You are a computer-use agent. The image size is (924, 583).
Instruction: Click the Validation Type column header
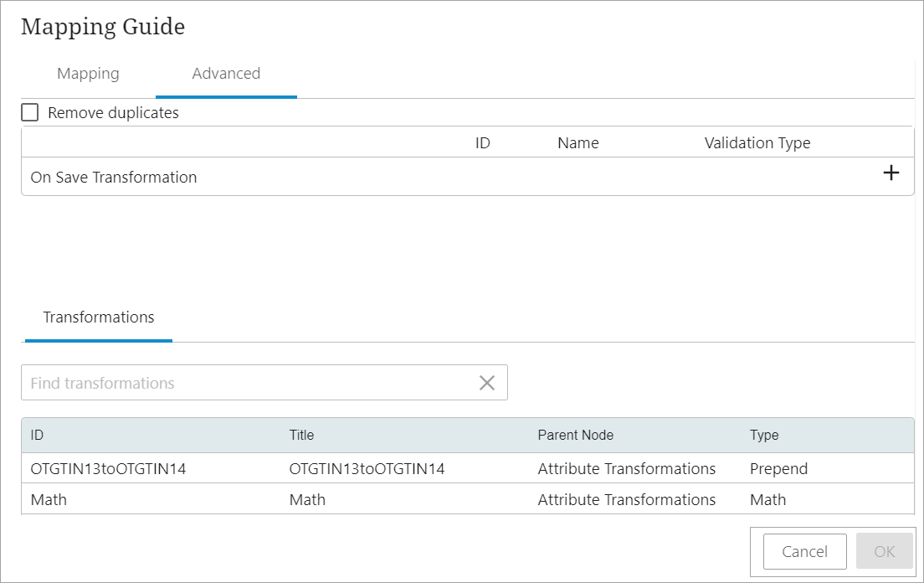click(757, 142)
